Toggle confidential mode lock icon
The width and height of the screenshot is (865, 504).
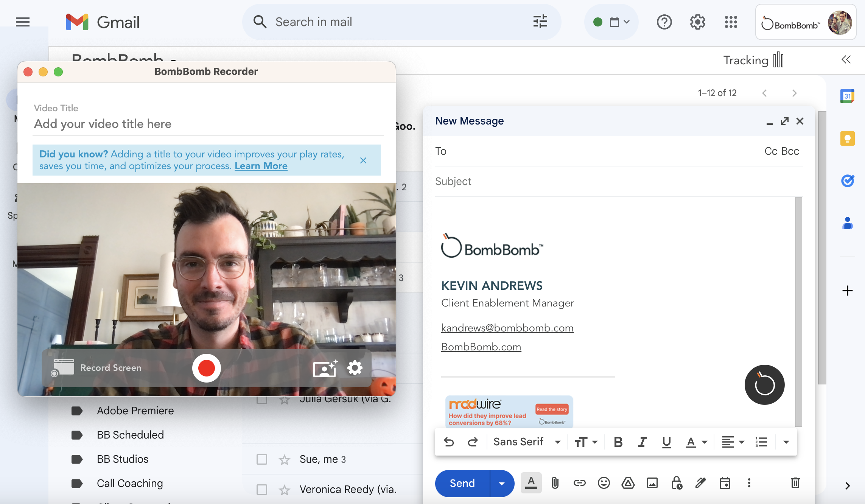click(x=677, y=483)
